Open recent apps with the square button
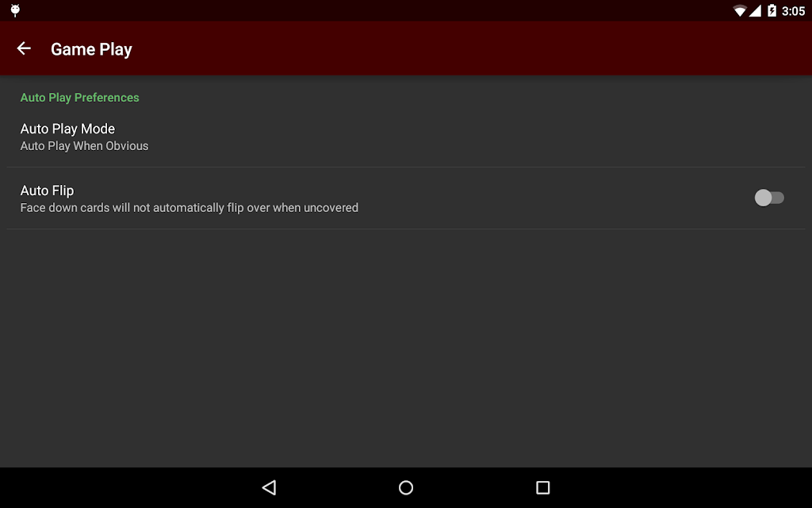812x508 pixels. [542, 487]
